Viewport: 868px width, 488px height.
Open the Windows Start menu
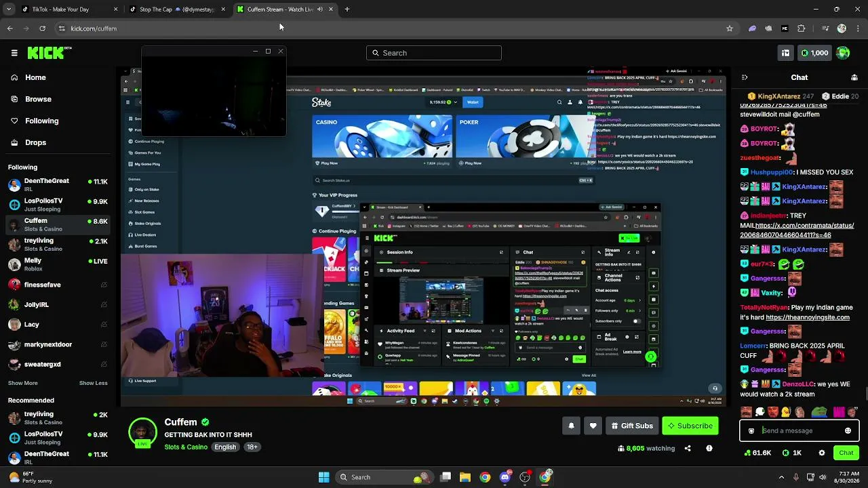[323, 477]
